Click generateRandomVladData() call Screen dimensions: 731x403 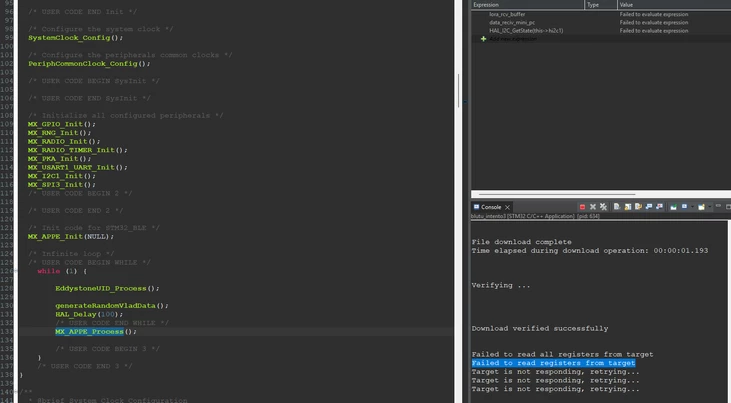point(112,306)
